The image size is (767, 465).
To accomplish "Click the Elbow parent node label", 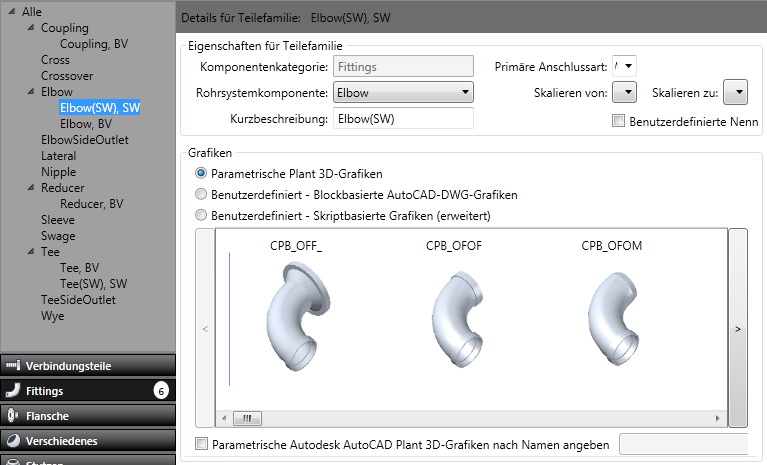I will (x=57, y=92).
